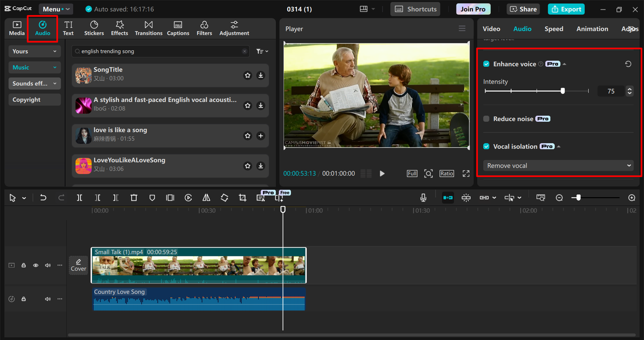Expand the Music category in the sidebar
Screen dimensions: 644x340
[34, 67]
